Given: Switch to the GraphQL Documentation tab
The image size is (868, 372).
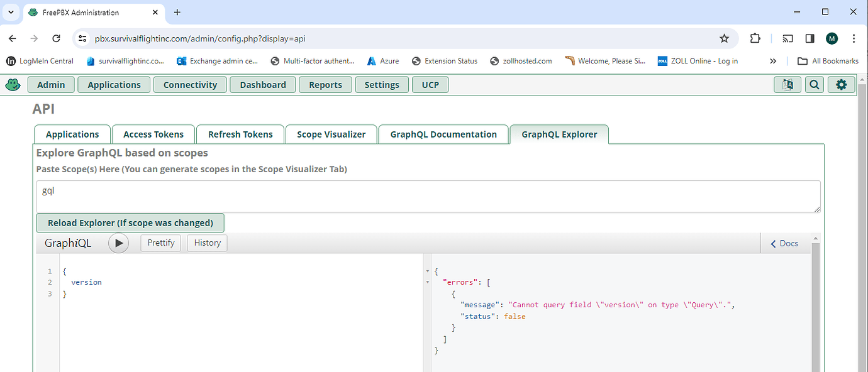Looking at the screenshot, I should tap(443, 134).
